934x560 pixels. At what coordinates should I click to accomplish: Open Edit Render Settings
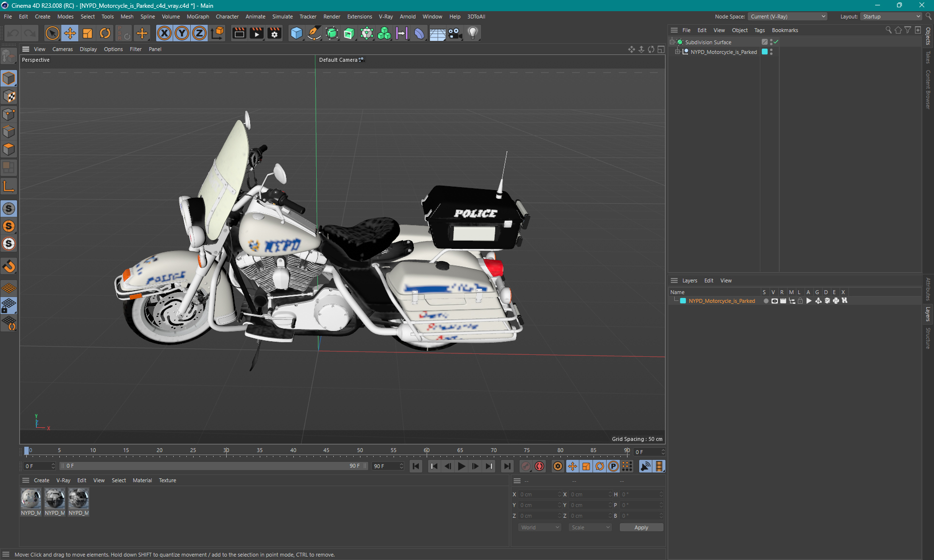point(274,33)
